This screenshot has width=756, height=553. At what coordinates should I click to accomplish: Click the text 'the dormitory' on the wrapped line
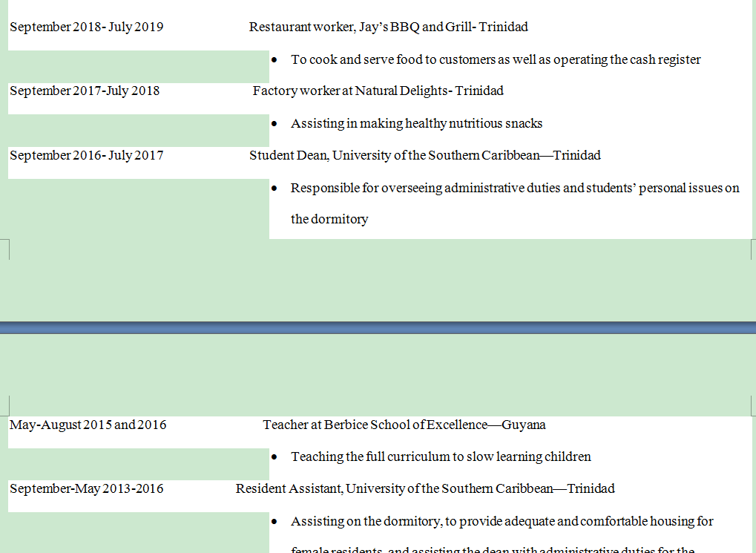[x=329, y=220]
